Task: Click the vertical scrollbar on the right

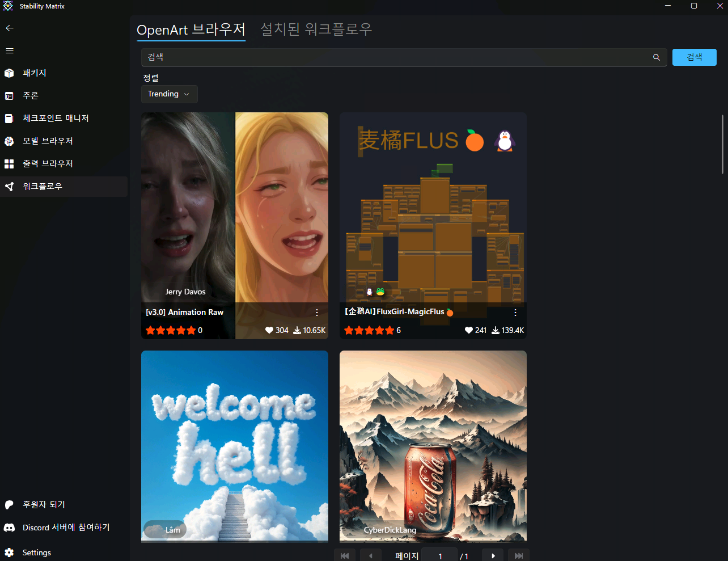Action: (722, 144)
